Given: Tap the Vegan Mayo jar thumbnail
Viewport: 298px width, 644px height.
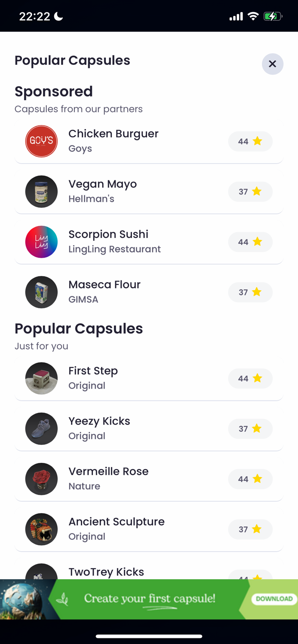Looking at the screenshot, I should pyautogui.click(x=41, y=191).
